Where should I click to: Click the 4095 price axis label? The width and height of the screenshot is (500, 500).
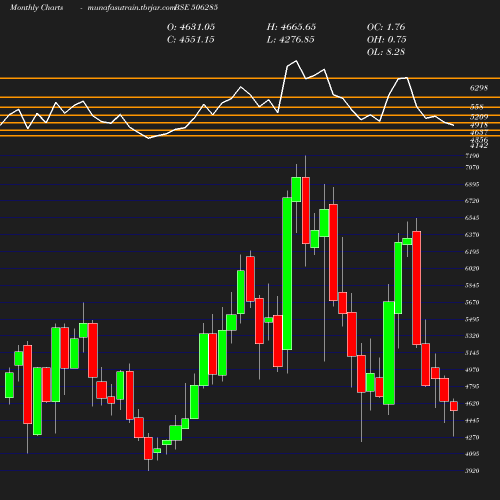(x=472, y=454)
